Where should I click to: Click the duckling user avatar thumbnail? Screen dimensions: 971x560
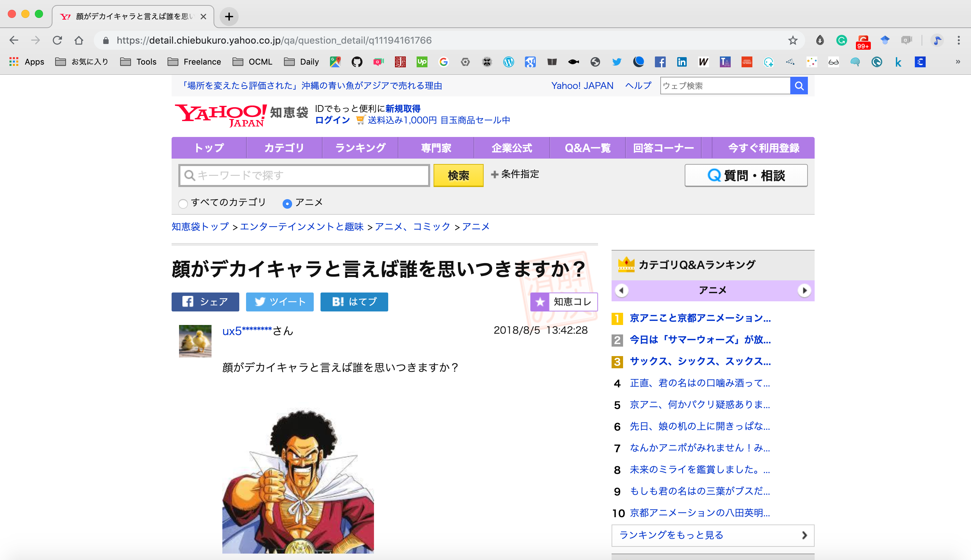pos(195,341)
